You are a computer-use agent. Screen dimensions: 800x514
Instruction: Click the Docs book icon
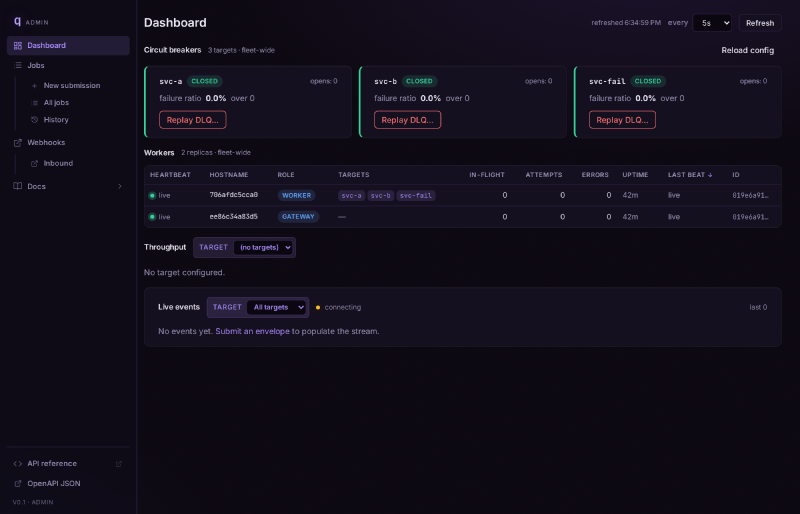coord(18,186)
